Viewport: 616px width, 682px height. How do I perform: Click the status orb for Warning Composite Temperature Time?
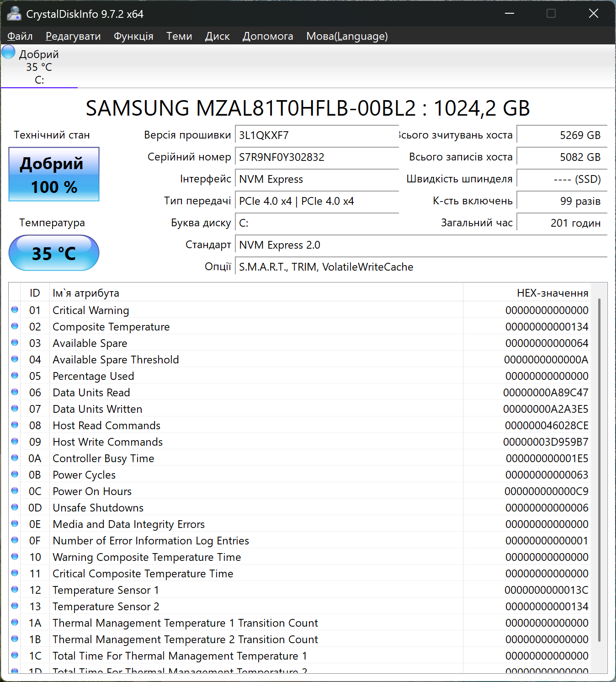pyautogui.click(x=15, y=557)
